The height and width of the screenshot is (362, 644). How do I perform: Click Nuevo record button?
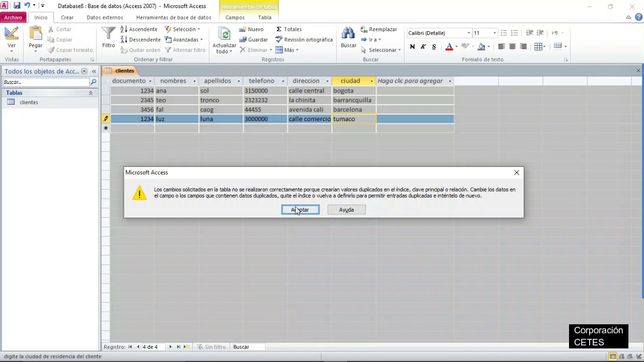[x=251, y=29]
